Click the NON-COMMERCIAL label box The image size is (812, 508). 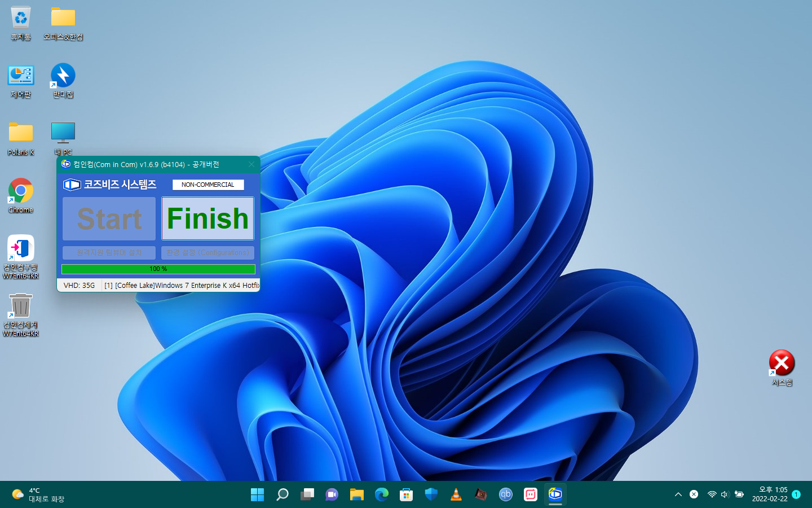pyautogui.click(x=208, y=185)
